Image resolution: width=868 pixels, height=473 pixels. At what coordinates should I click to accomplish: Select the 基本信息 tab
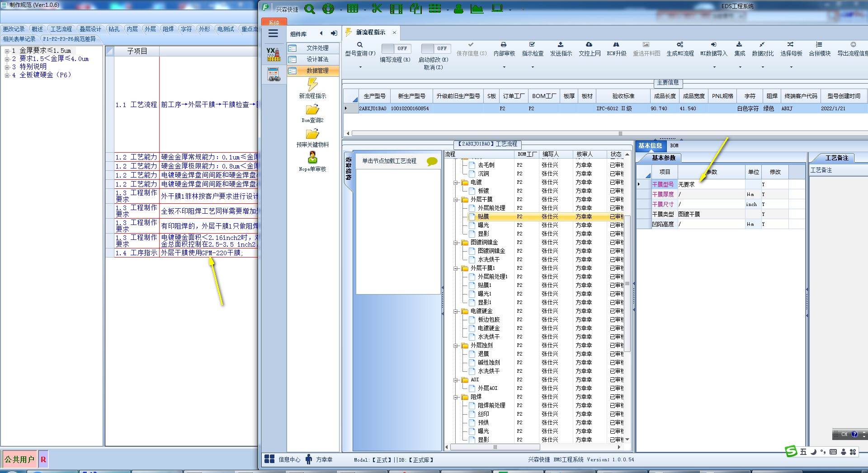650,145
